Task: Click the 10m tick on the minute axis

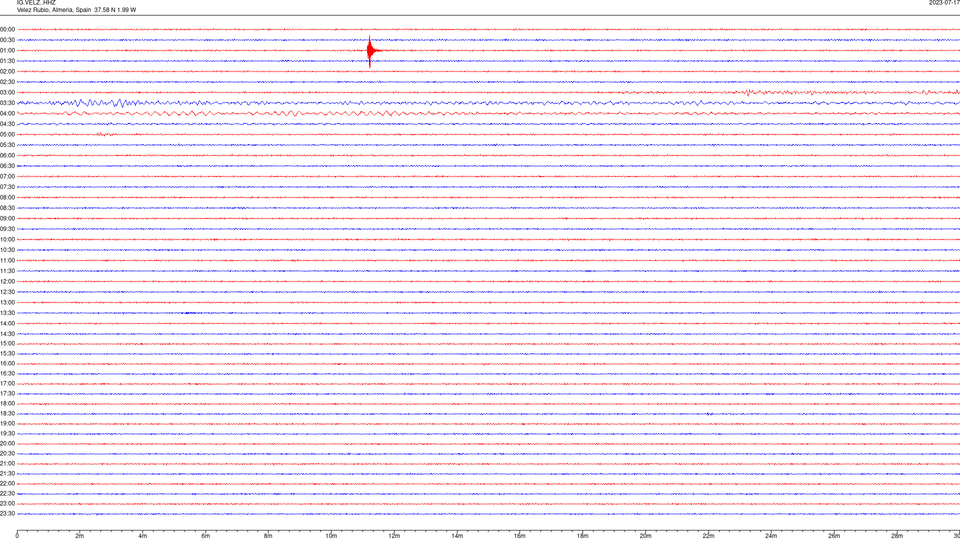Action: click(x=331, y=536)
